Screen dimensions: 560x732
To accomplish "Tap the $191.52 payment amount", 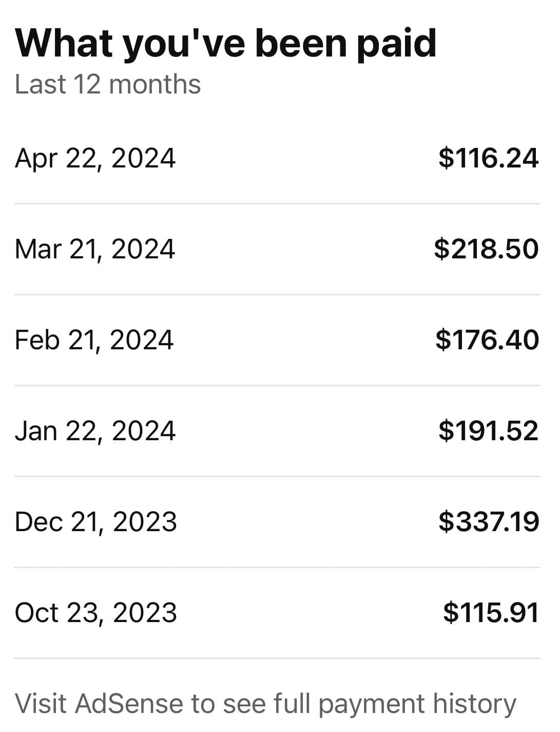I will pos(488,430).
